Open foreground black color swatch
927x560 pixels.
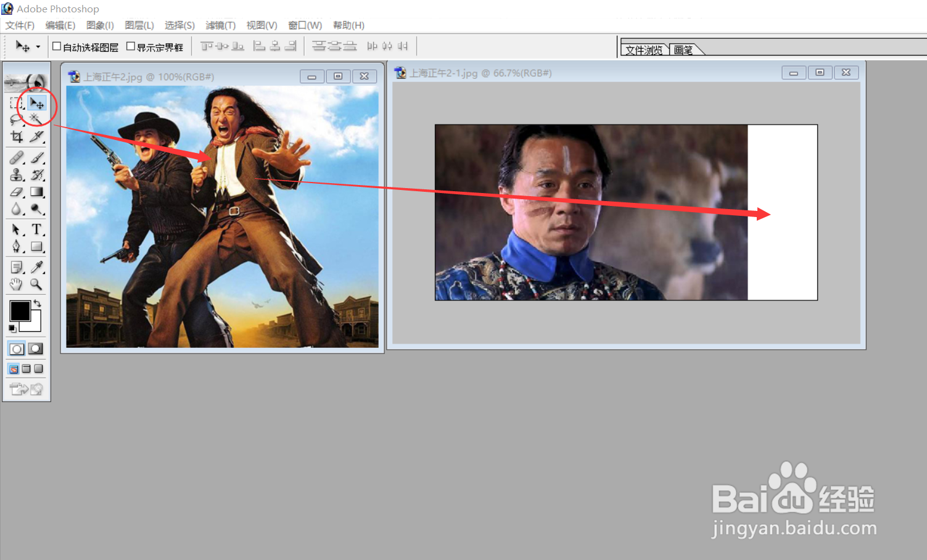pyautogui.click(x=19, y=310)
